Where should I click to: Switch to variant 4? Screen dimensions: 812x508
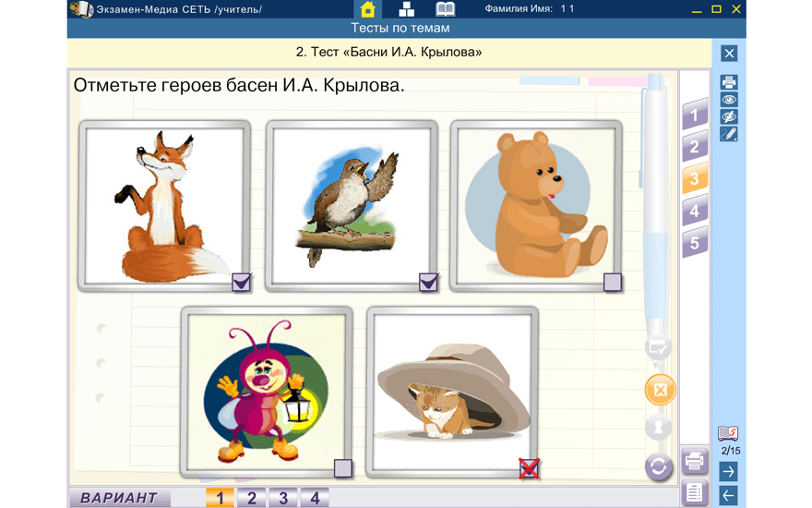pyautogui.click(x=315, y=498)
